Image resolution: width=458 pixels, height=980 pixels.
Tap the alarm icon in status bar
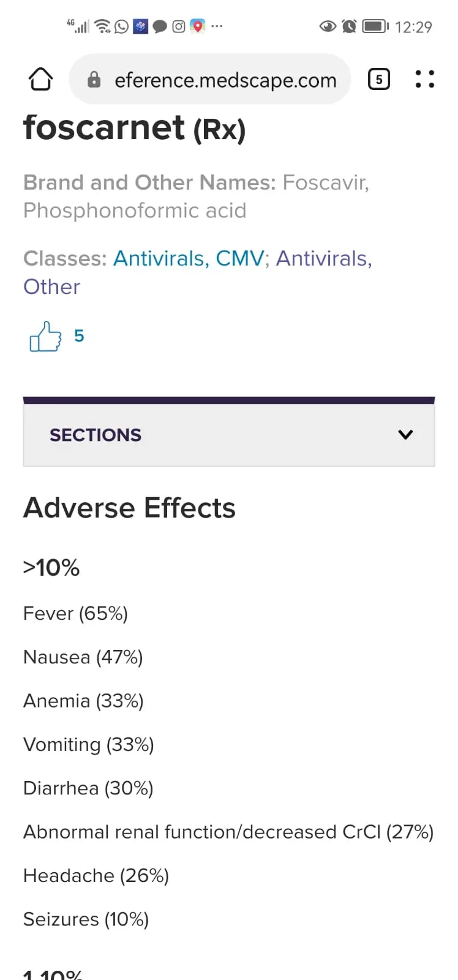click(349, 26)
